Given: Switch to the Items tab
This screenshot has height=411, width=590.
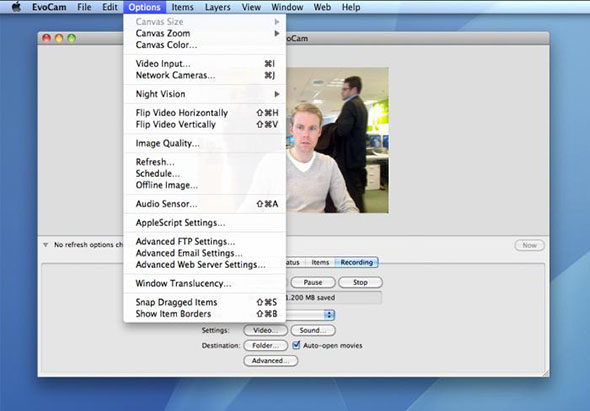Looking at the screenshot, I should tap(320, 262).
